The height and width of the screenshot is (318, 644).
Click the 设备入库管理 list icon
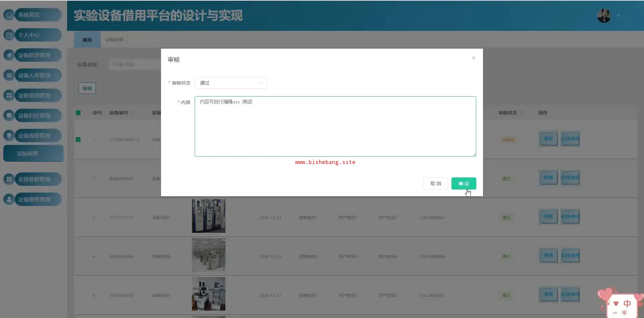coord(9,75)
